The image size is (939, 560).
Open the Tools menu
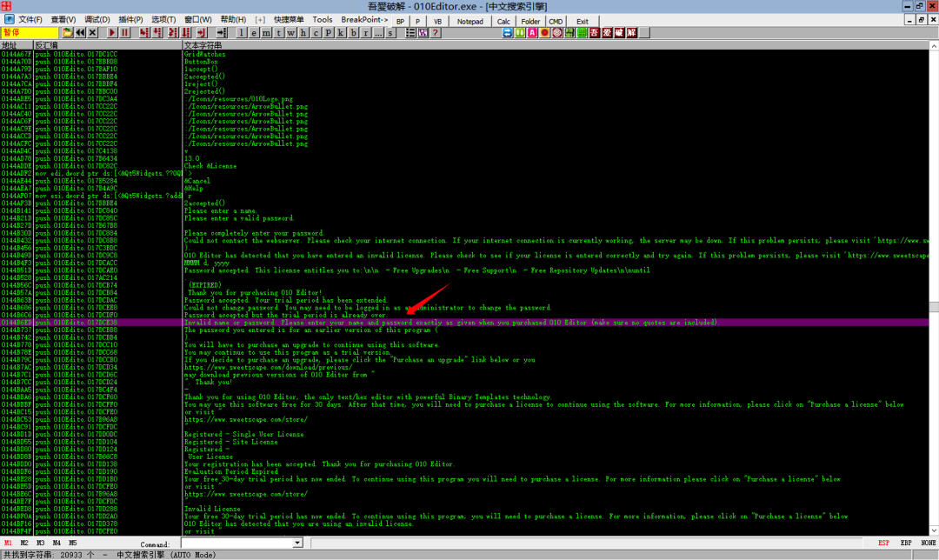(323, 20)
